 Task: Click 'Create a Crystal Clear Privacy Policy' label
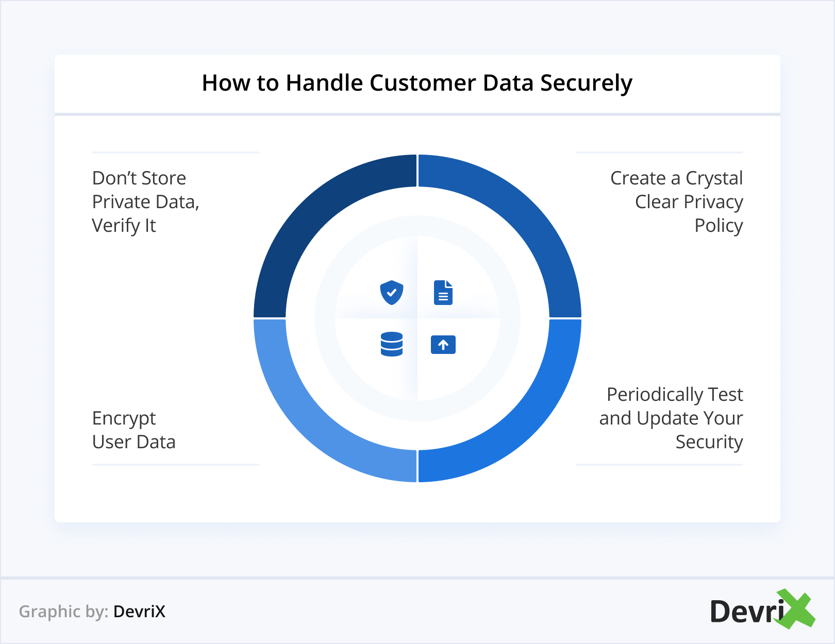(x=677, y=202)
